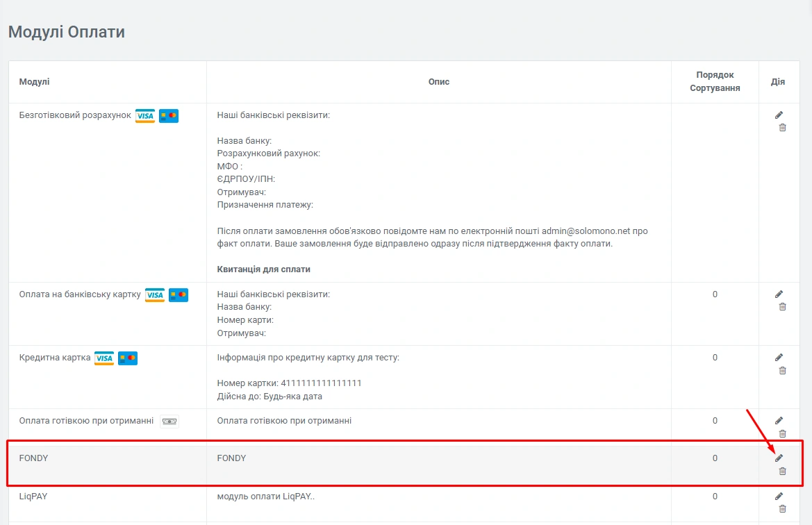This screenshot has width=812, height=525.
Task: Edit Оплата на банківську картку module
Action: click(779, 294)
